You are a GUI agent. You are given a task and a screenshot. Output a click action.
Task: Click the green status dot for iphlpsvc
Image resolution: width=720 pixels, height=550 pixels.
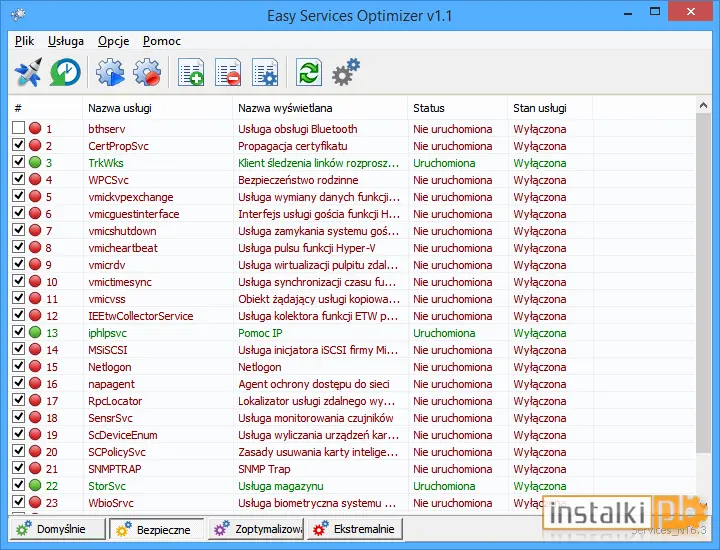35,332
